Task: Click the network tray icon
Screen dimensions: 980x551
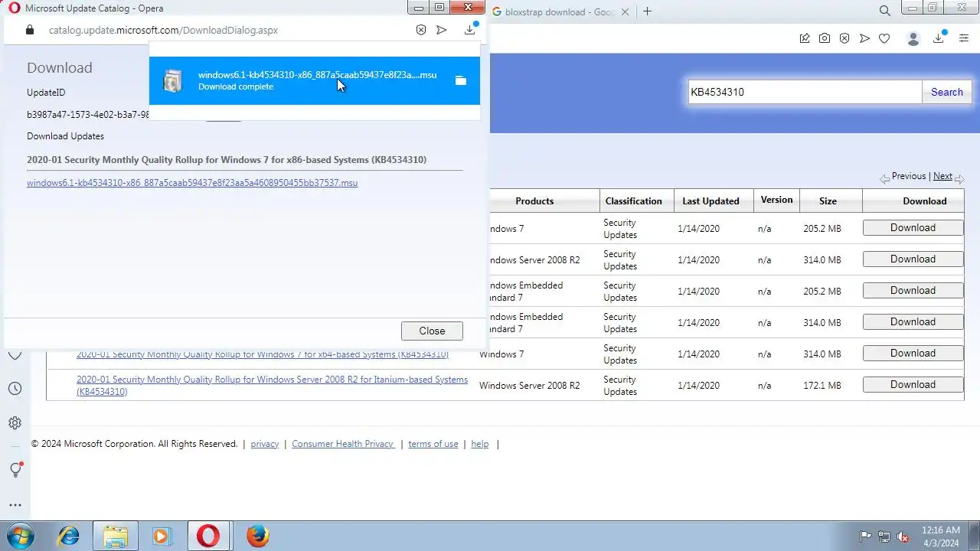Action: 884,536
